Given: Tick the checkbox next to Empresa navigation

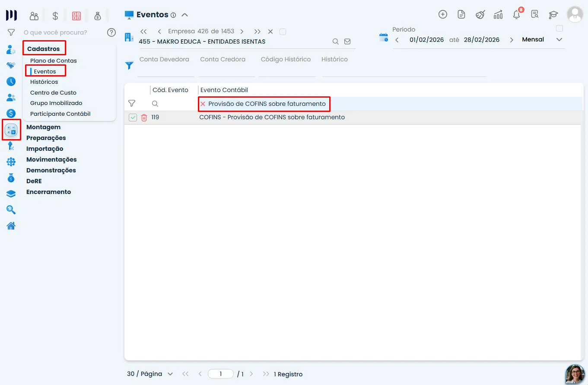Looking at the screenshot, I should point(283,32).
